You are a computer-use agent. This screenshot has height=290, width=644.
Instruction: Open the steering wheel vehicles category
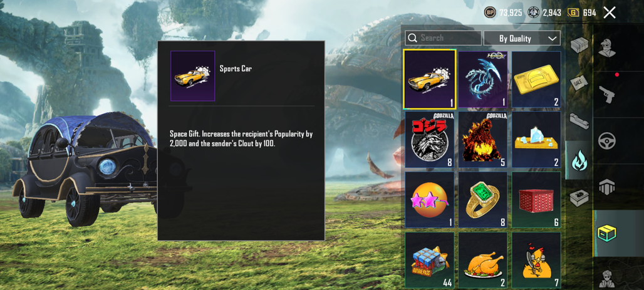coord(607,141)
